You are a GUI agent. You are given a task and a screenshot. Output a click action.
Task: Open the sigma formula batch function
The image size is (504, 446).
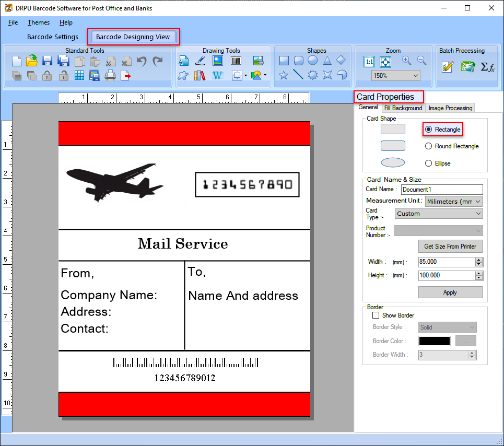pos(488,67)
